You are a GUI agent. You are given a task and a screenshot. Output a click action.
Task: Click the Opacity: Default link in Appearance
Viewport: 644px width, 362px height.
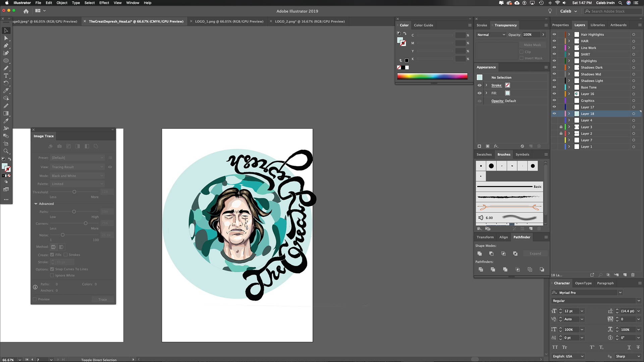click(503, 101)
